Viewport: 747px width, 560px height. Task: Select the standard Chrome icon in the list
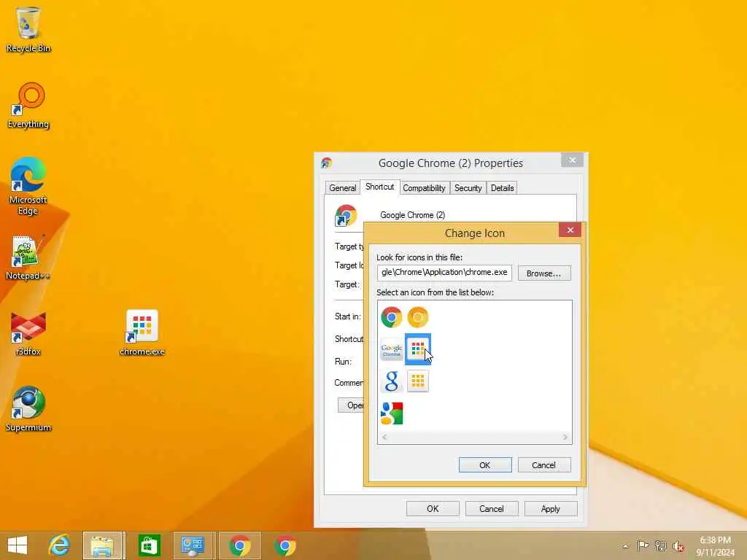click(392, 317)
